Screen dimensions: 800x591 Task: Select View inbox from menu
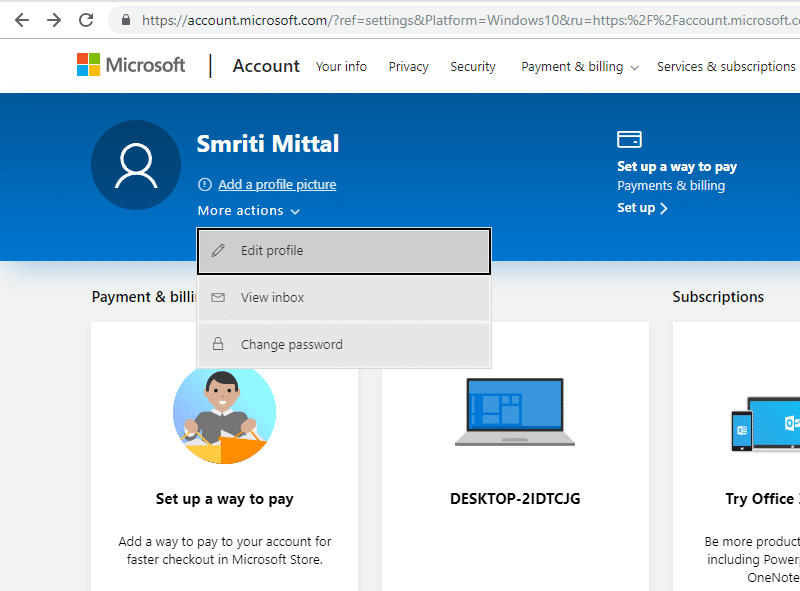coord(343,298)
